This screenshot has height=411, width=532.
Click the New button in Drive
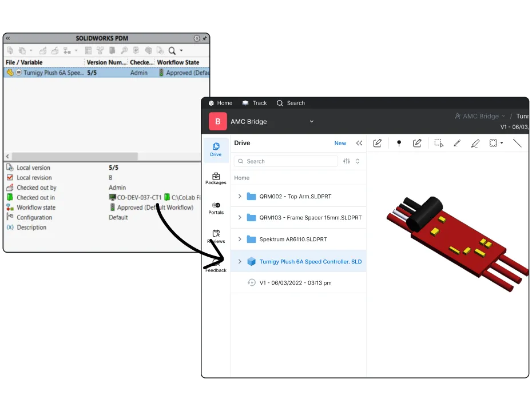340,143
